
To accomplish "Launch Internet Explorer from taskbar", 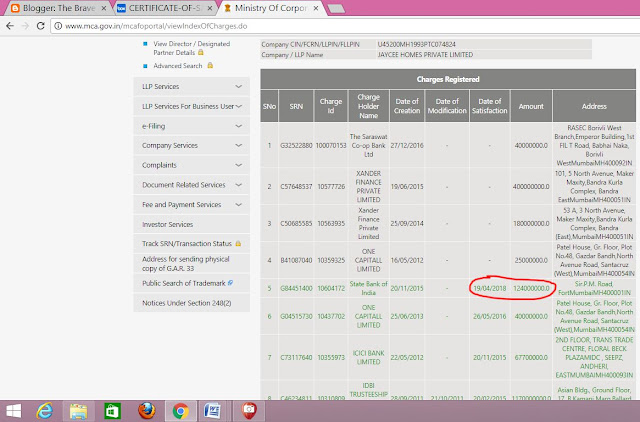I will point(44,411).
